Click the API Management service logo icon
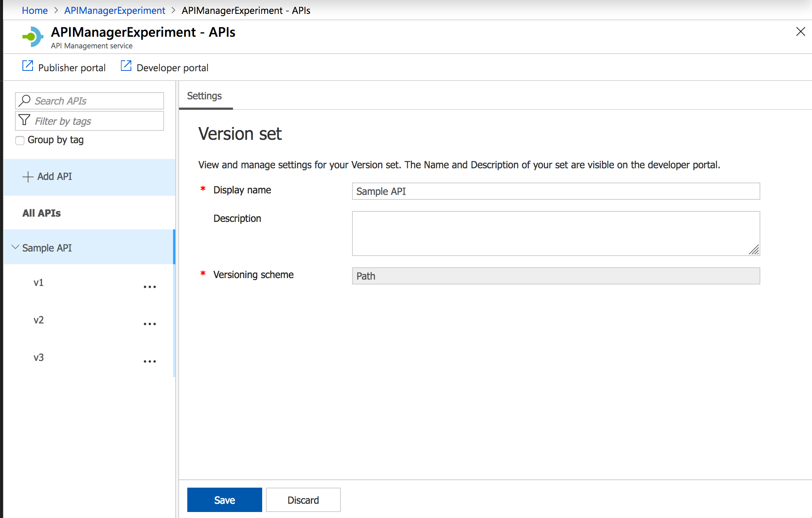 [x=33, y=37]
